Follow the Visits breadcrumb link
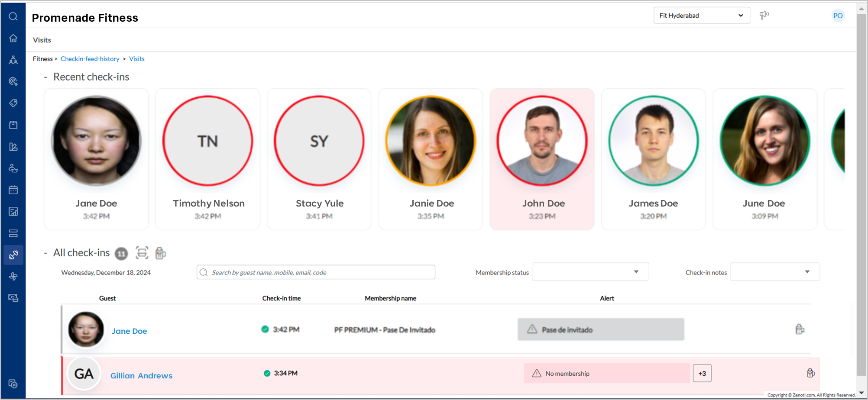Screen dimensions: 868x400 pos(137,59)
